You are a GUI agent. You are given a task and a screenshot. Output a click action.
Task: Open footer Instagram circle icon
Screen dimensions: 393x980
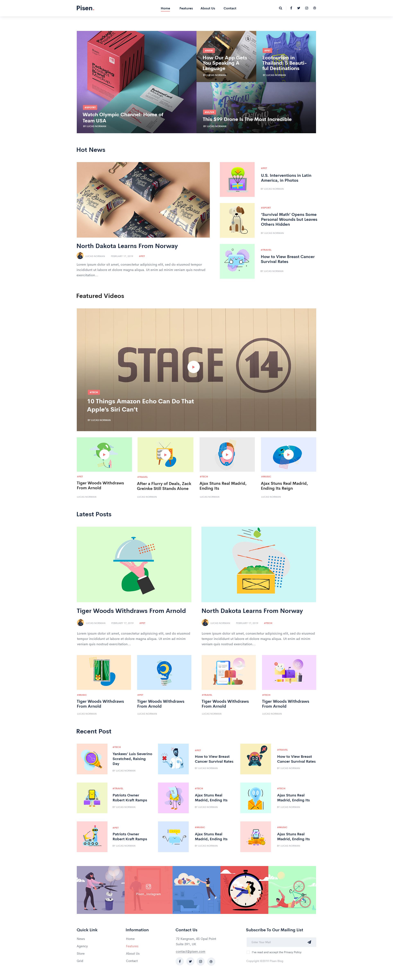click(x=201, y=961)
